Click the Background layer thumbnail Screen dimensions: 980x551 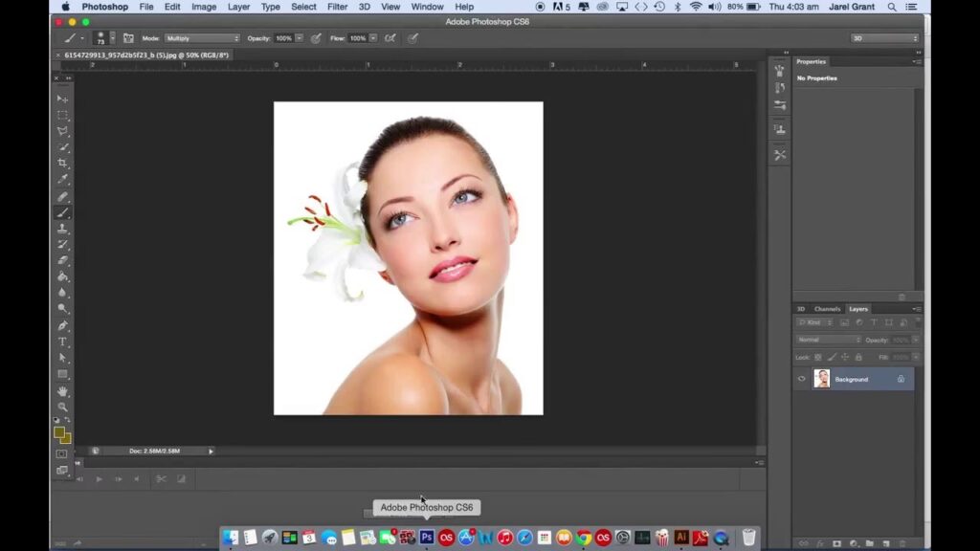(x=822, y=379)
